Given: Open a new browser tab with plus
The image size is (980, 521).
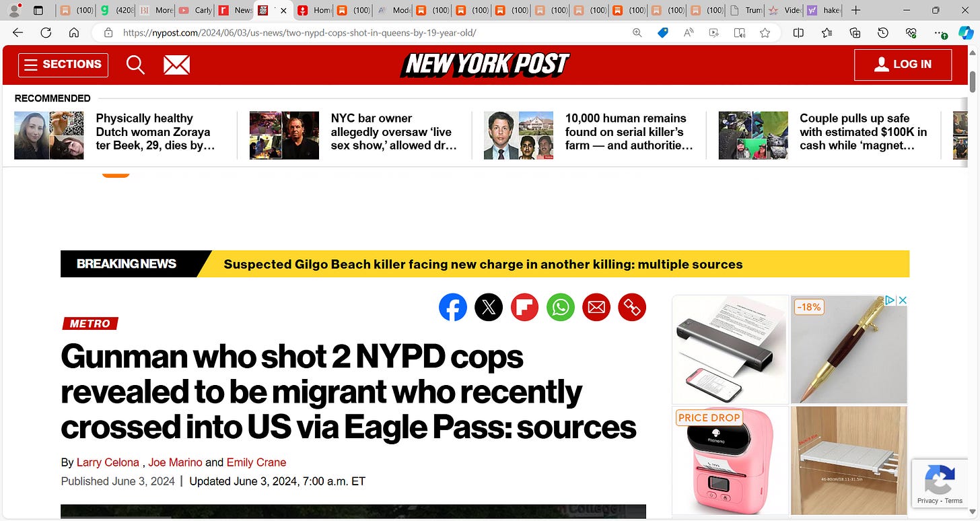Looking at the screenshot, I should point(855,10).
